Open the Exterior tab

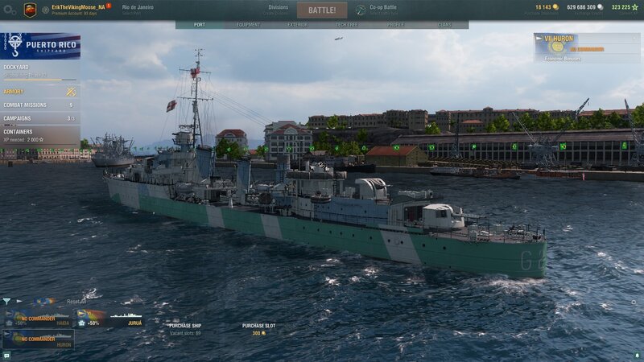pos(297,25)
